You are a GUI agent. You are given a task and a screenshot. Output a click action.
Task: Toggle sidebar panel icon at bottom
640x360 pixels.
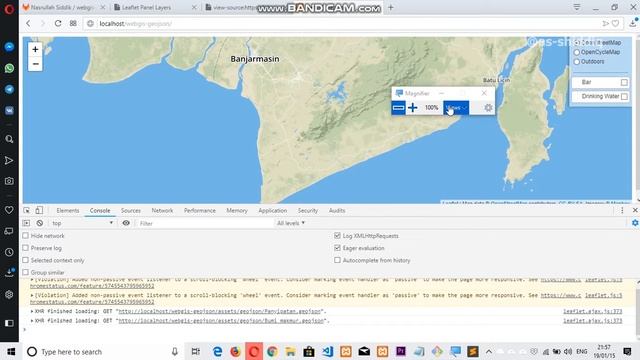click(9, 323)
